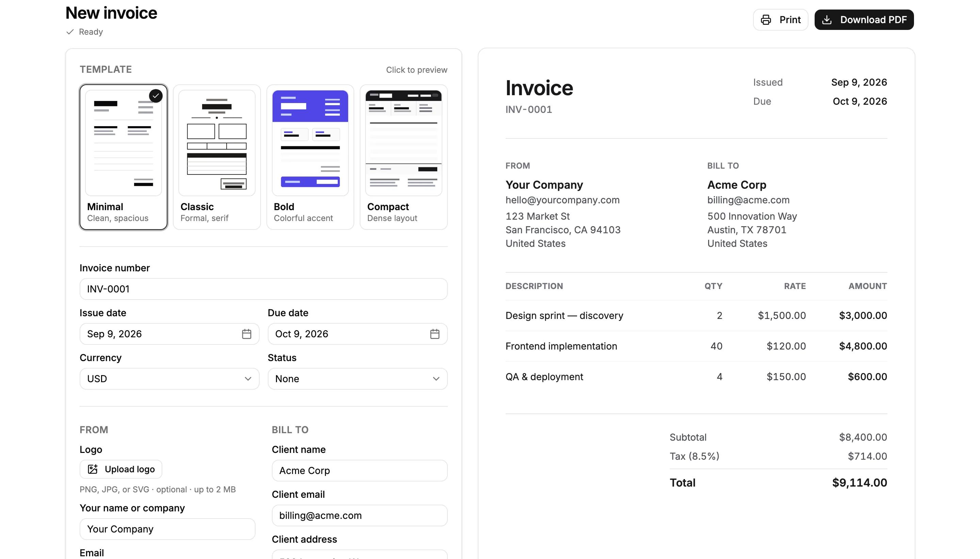Click the $714.00 tax amount
This screenshot has height=559, width=980.
tap(867, 457)
